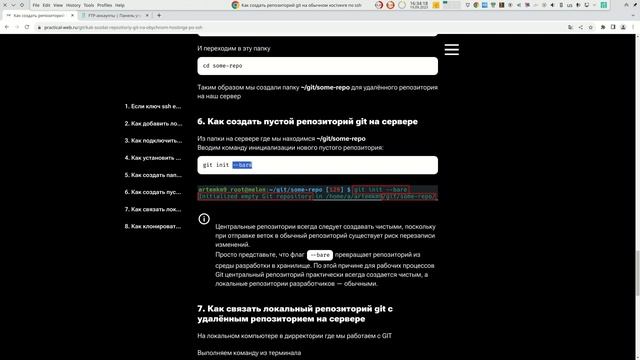Click the 'cd some-repo' code block
640x360 pixels.
318,66
